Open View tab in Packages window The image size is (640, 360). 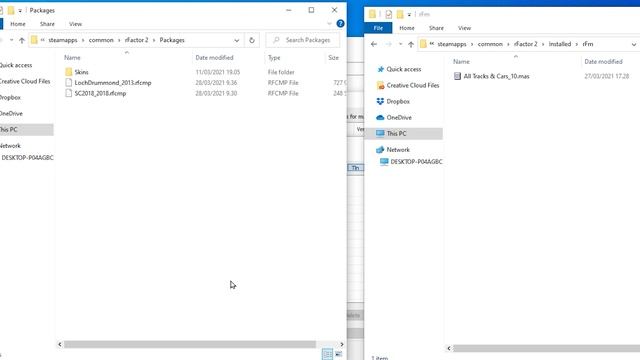click(x=76, y=24)
